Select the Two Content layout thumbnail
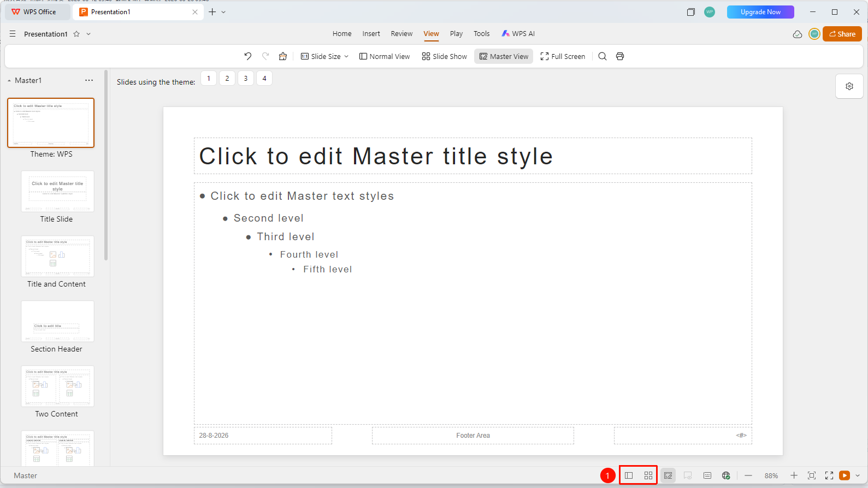 (57, 386)
